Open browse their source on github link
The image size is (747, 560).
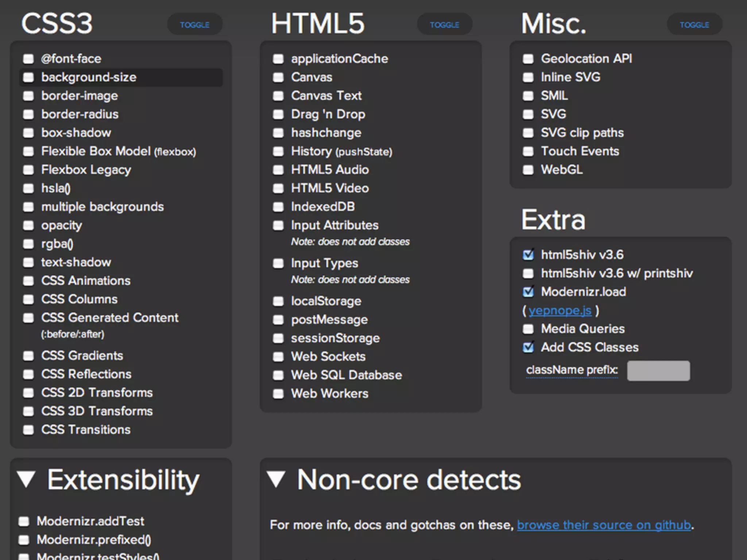click(604, 525)
